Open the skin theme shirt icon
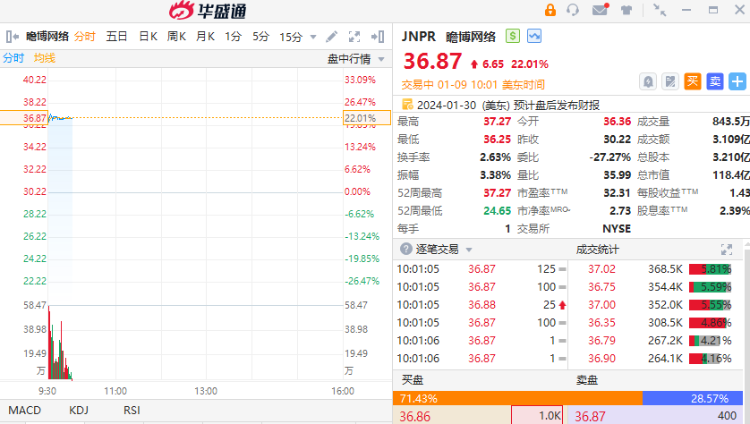This screenshot has height=424, width=750. point(626,10)
